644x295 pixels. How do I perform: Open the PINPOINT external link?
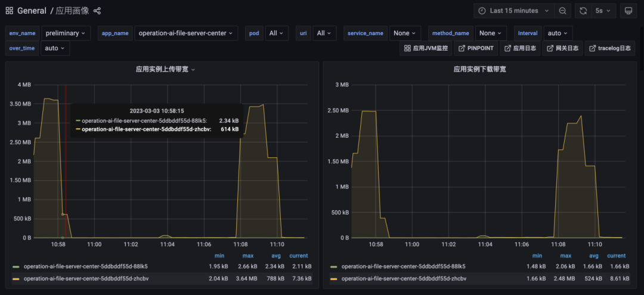[x=475, y=48]
